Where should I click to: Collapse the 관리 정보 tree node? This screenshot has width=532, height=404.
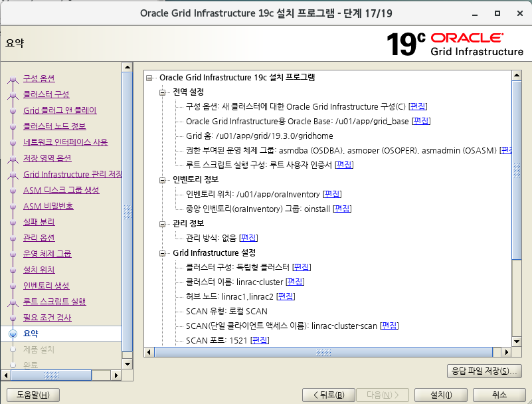coord(163,224)
